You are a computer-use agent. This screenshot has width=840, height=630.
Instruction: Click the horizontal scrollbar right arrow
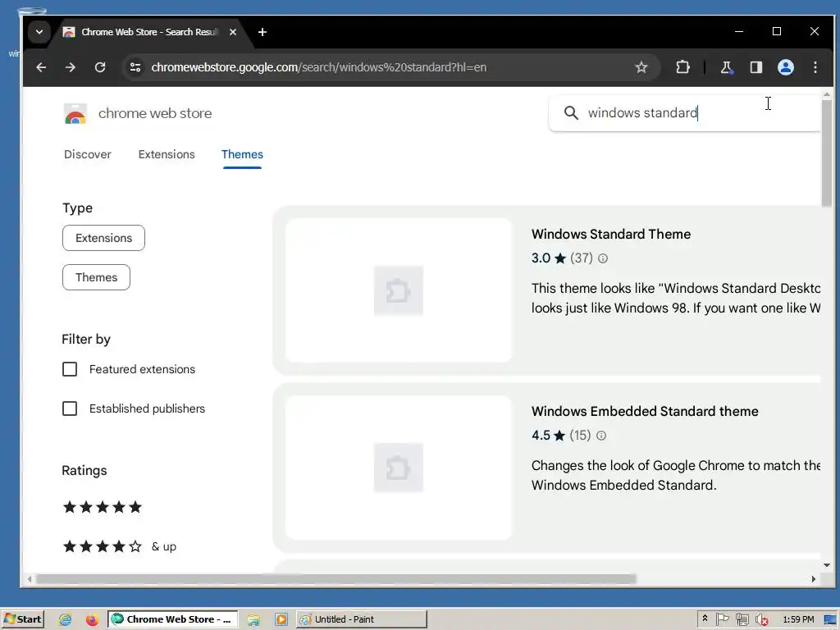pos(813,579)
